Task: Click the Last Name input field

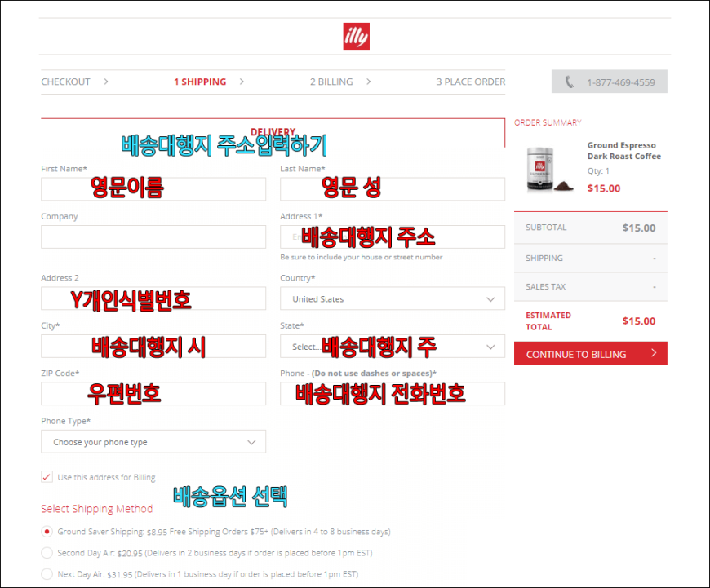Action: coord(393,188)
